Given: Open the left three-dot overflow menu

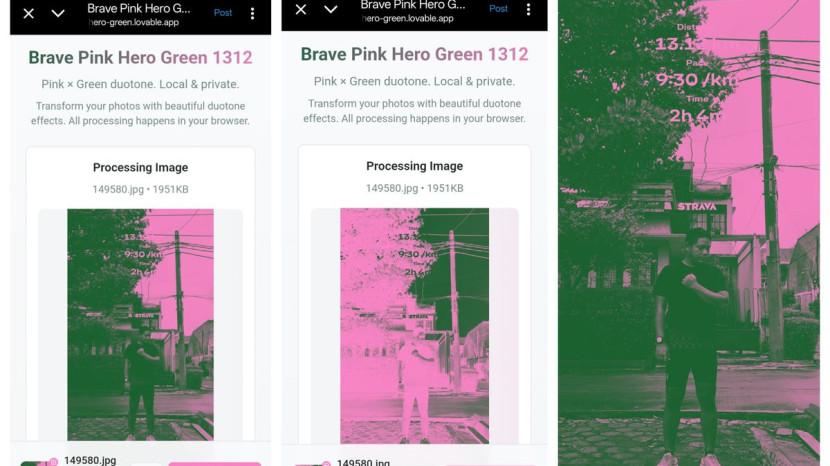Looking at the screenshot, I should coord(252,13).
